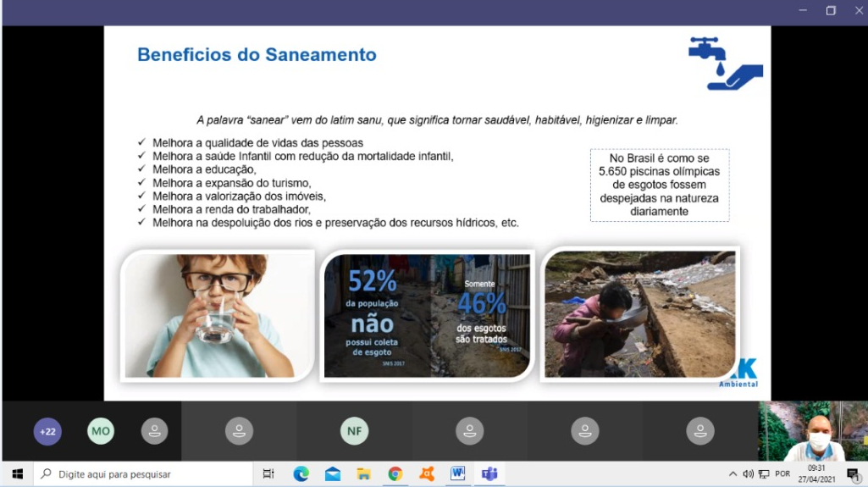The height and width of the screenshot is (487, 868).
Task: Select the masked presenter video thumbnail
Action: (813, 431)
